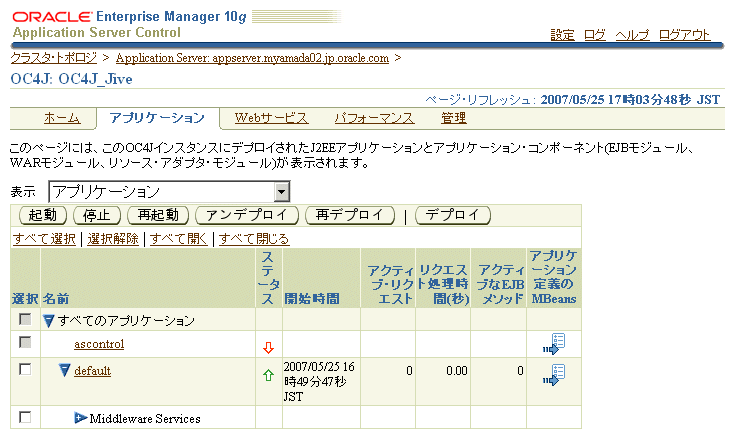The height and width of the screenshot is (436, 735).
Task: Open the 設定 link in header
Action: tap(562, 35)
